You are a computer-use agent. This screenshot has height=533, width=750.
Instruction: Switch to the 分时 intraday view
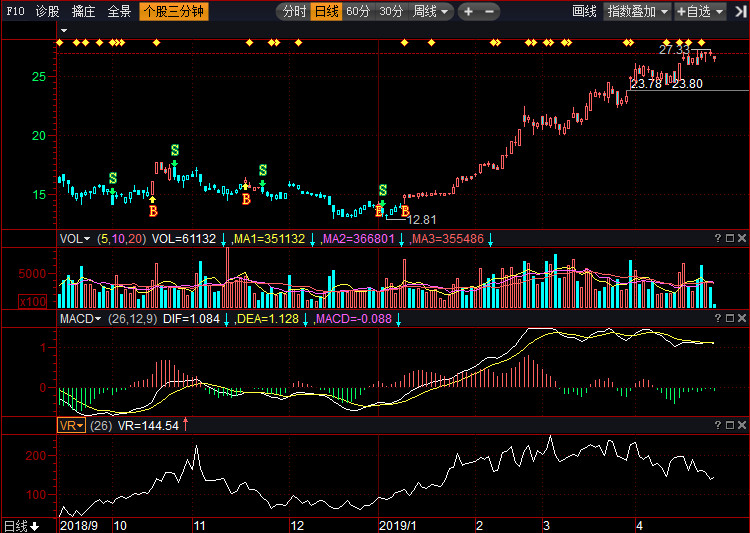[293, 12]
